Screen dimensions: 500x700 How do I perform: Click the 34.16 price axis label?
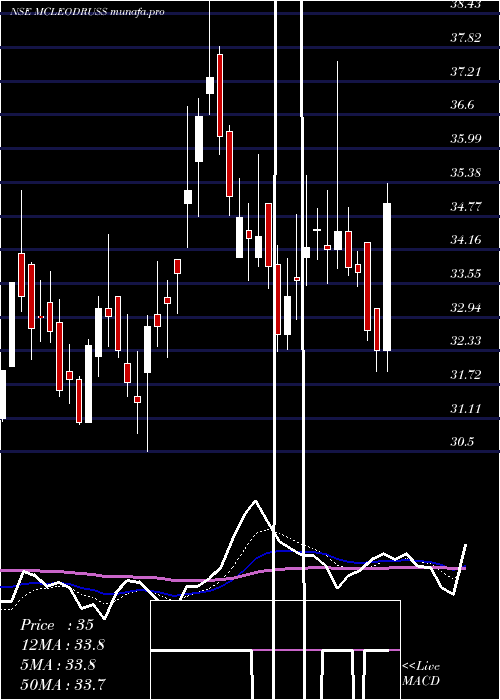tap(466, 240)
